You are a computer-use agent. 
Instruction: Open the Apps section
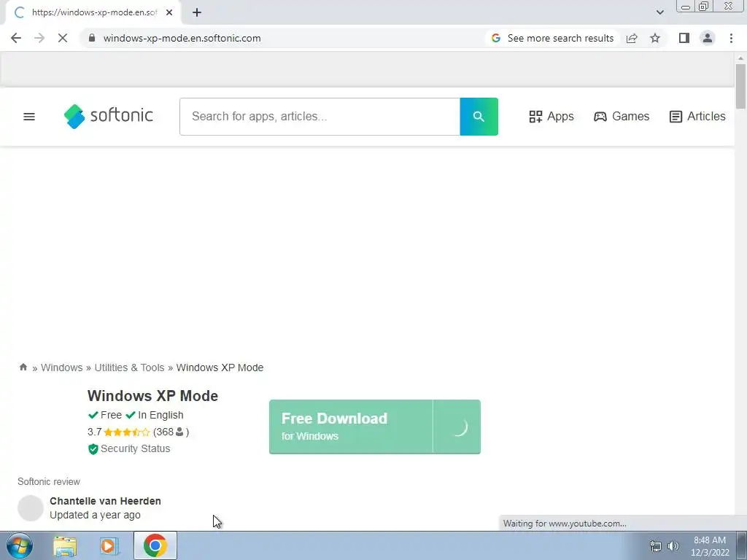pyautogui.click(x=551, y=116)
